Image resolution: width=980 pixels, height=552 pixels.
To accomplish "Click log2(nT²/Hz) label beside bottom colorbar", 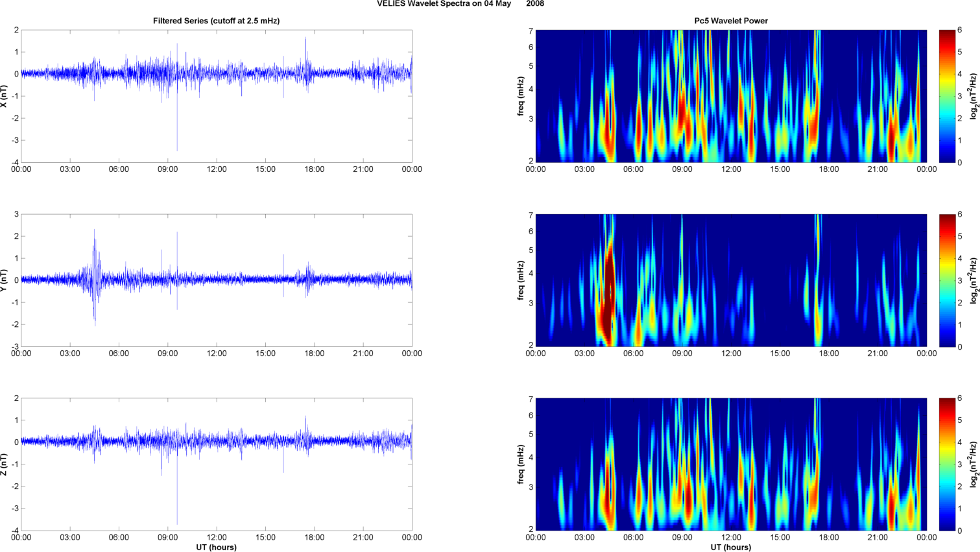I will 974,464.
